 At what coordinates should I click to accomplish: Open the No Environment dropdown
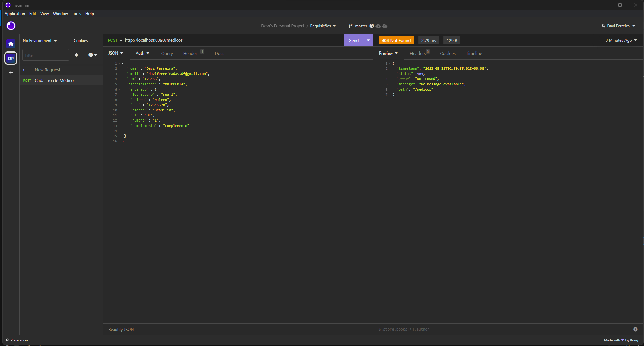pyautogui.click(x=40, y=41)
